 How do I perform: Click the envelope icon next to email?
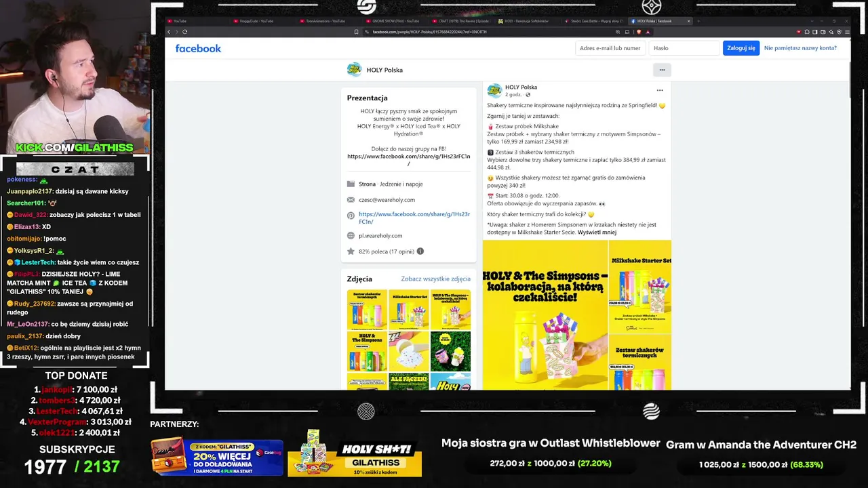tap(351, 200)
